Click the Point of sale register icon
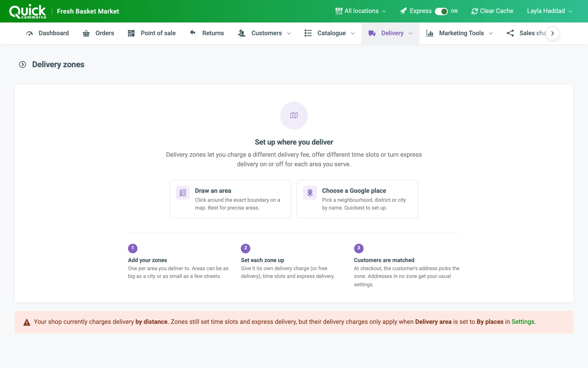This screenshot has width=588, height=368. pos(131,33)
